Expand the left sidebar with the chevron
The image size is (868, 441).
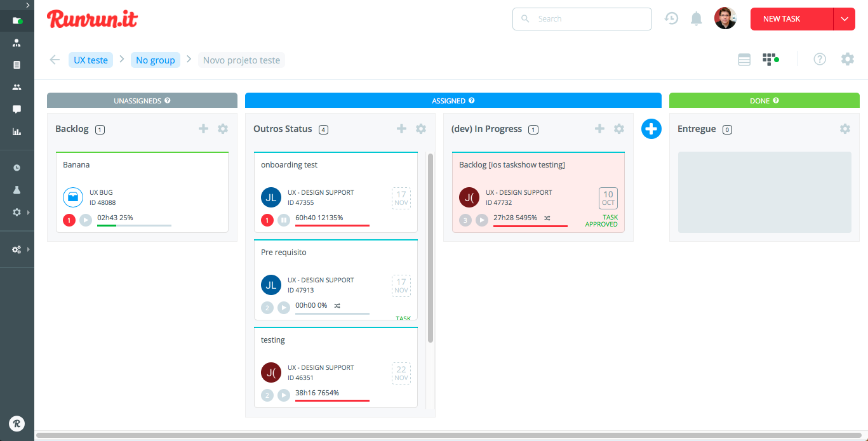[x=28, y=5]
